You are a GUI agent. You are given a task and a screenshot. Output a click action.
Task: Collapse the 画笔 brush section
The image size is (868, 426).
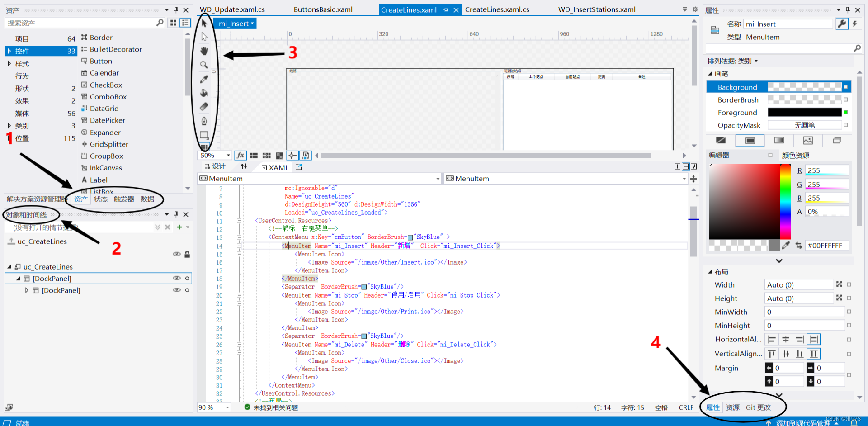click(x=710, y=74)
